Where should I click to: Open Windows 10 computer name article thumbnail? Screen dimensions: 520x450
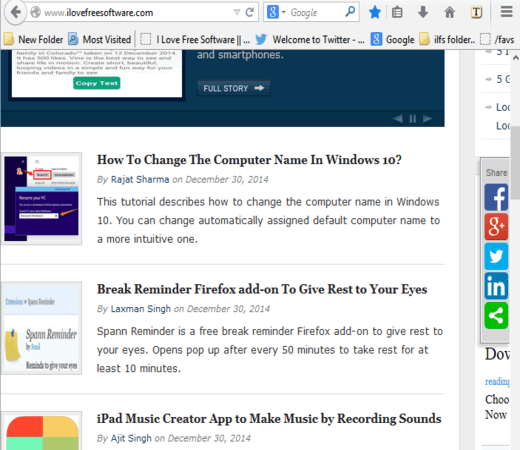(42, 199)
